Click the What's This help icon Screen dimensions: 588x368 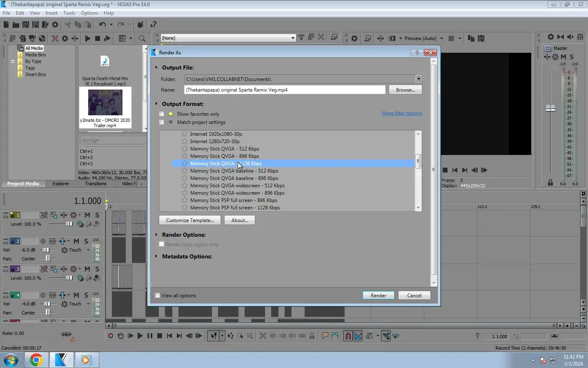point(154,25)
